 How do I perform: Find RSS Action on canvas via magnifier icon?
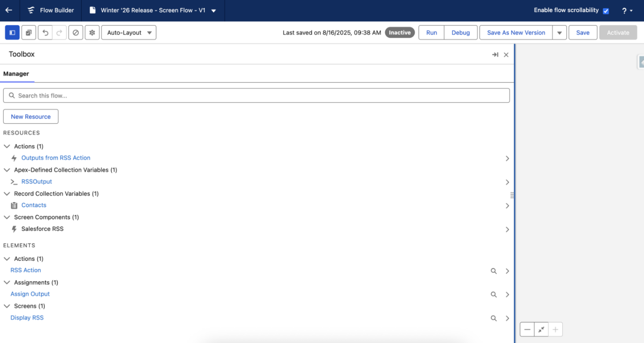(494, 271)
